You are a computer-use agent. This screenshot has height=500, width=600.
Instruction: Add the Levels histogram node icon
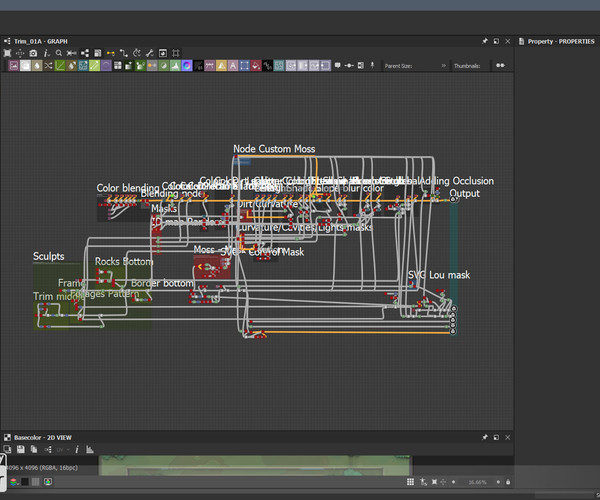175,66
